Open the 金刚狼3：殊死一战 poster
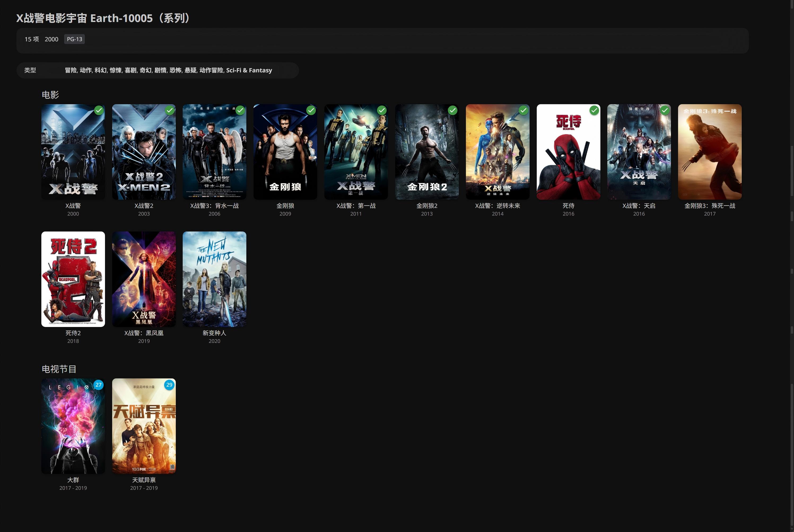This screenshot has width=794, height=532. click(710, 152)
